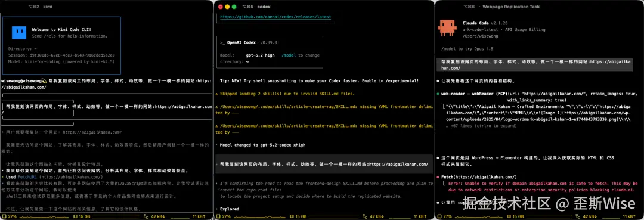Open the github codex releases latest link
Screen dimensions: 644x220
[x=275, y=17]
